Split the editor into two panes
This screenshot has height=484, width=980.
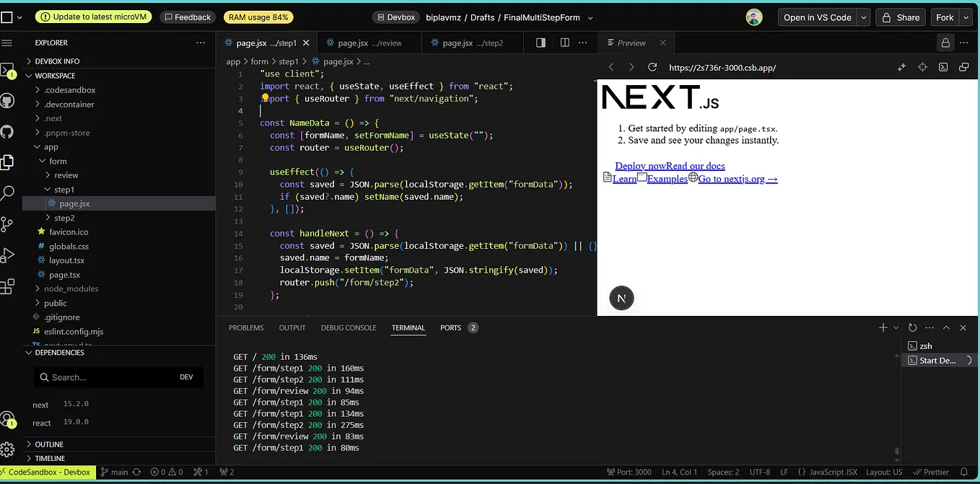(x=564, y=43)
